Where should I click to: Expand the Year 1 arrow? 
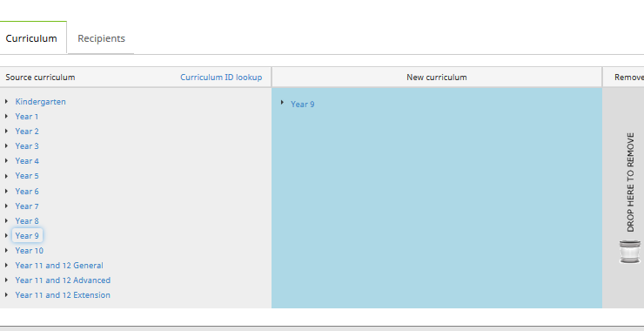[7, 117]
